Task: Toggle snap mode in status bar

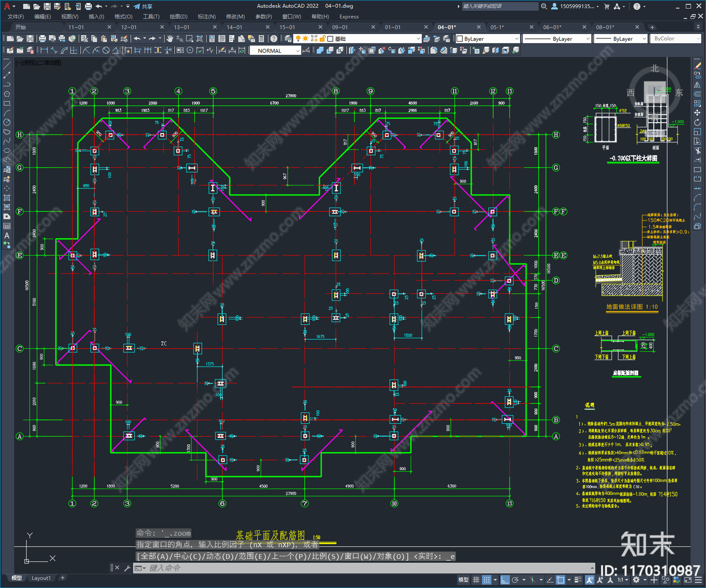Action: tap(486, 580)
